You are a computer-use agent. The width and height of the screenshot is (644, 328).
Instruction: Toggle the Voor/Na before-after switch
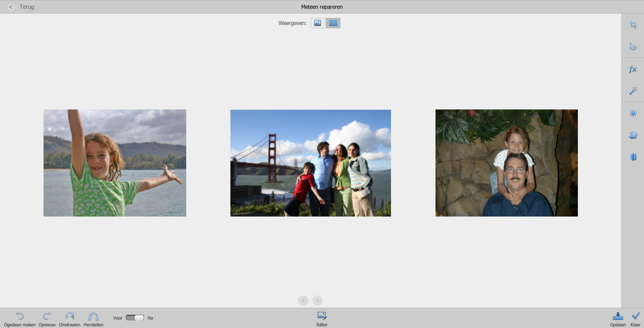(x=135, y=318)
